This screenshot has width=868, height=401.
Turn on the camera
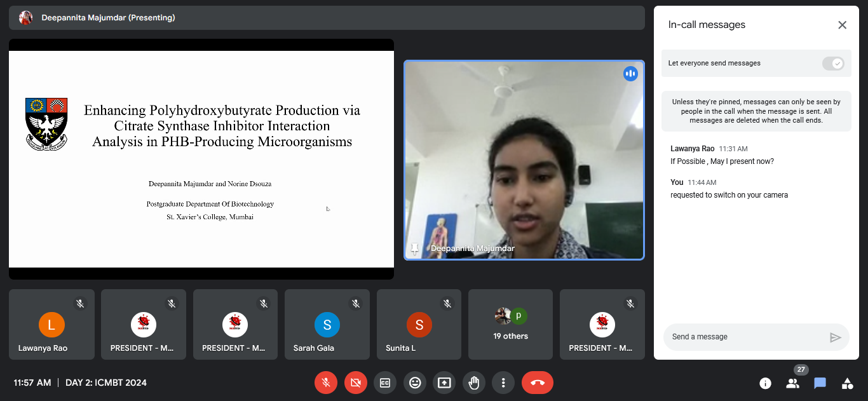point(356,383)
